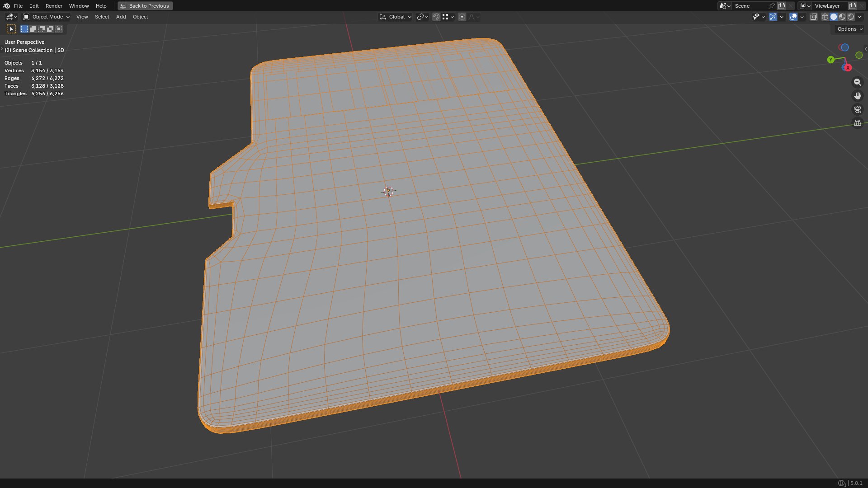Open the Blender logo application menu
The height and width of the screenshot is (488, 868).
pos(6,6)
